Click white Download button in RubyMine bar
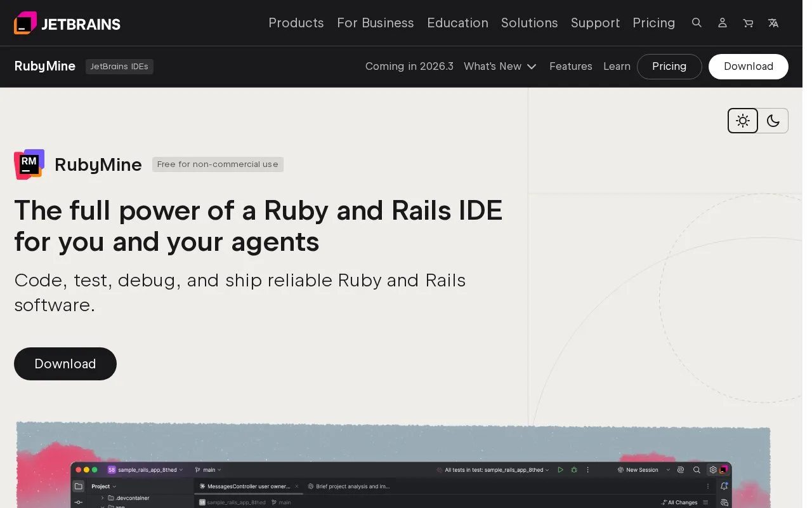 pos(748,66)
